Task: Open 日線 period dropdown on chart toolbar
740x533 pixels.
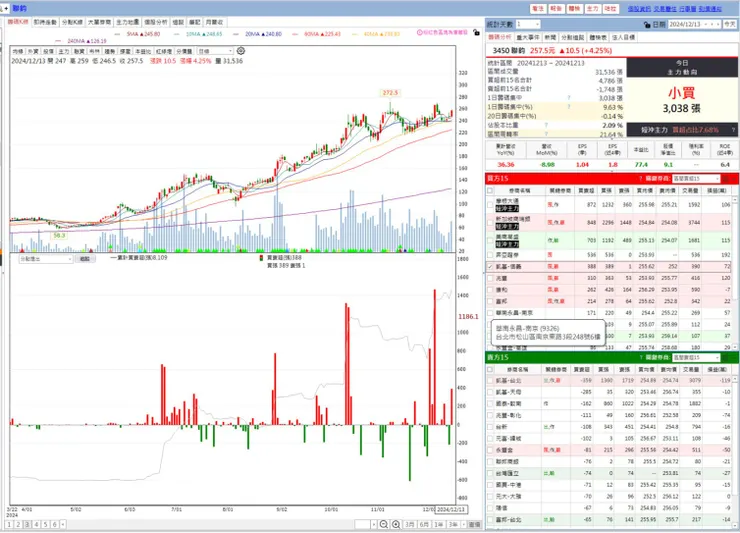Action: tap(215, 51)
